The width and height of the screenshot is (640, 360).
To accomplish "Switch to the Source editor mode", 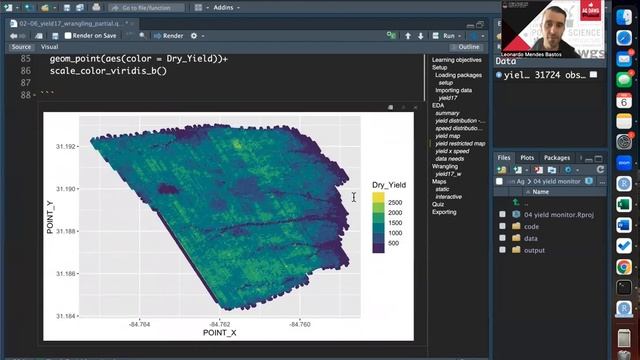I will [x=21, y=47].
